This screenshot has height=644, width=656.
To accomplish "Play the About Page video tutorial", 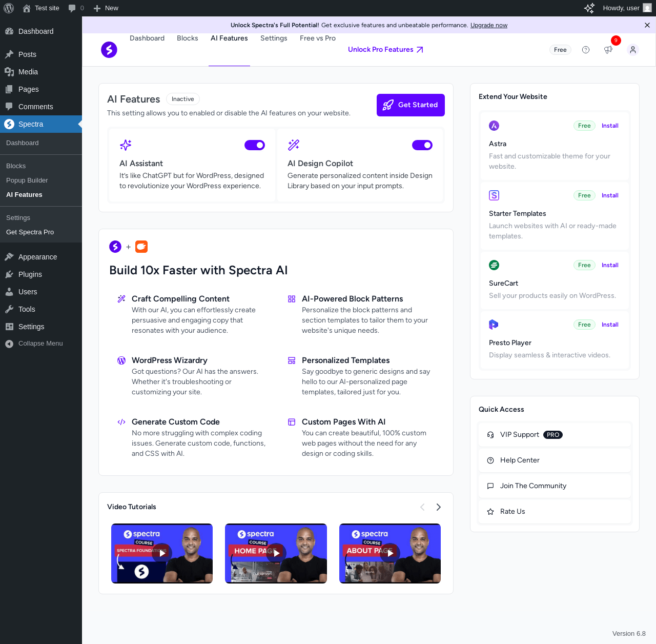I will (390, 553).
